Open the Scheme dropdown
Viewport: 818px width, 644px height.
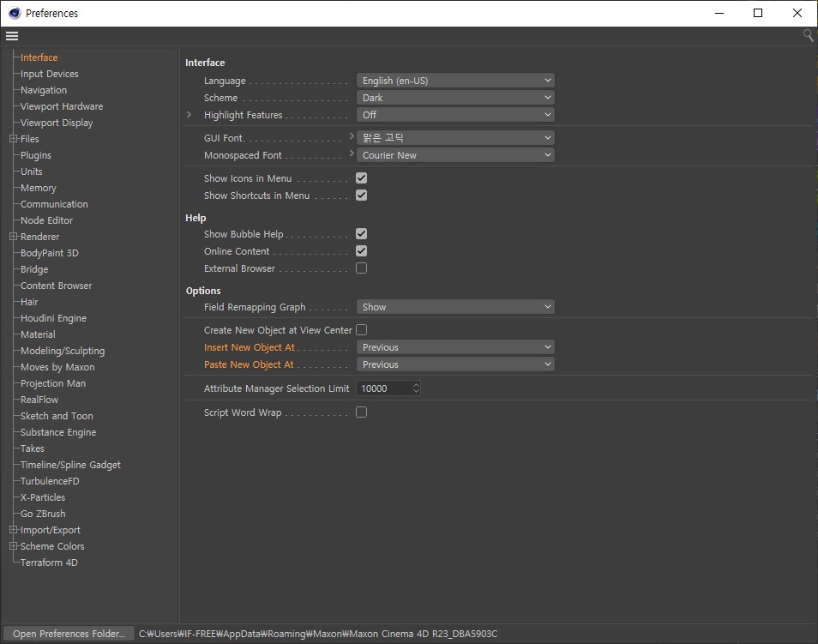(455, 98)
